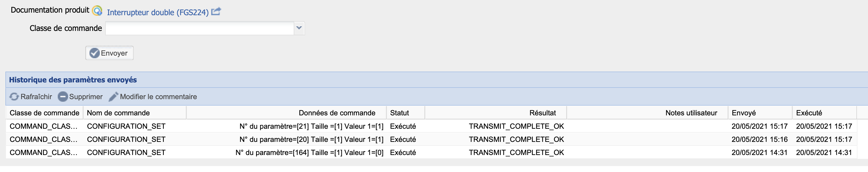Sort by Classe de commande column header
This screenshot has height=172, width=868.
(44, 113)
